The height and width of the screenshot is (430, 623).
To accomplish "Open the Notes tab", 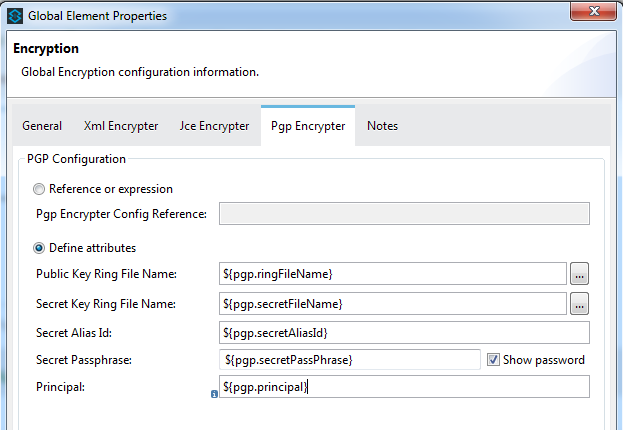I will (382, 126).
